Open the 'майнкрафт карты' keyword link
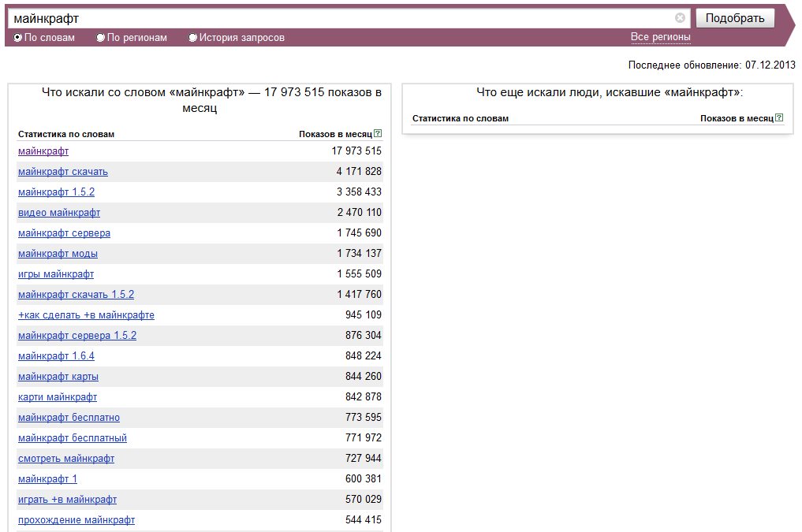Image resolution: width=802 pixels, height=532 pixels. [58, 376]
